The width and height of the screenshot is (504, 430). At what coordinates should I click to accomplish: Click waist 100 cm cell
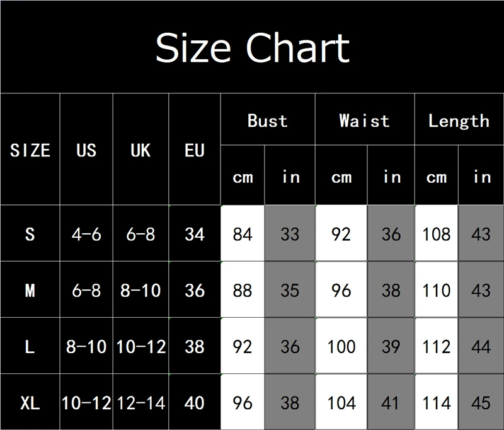pos(341,346)
